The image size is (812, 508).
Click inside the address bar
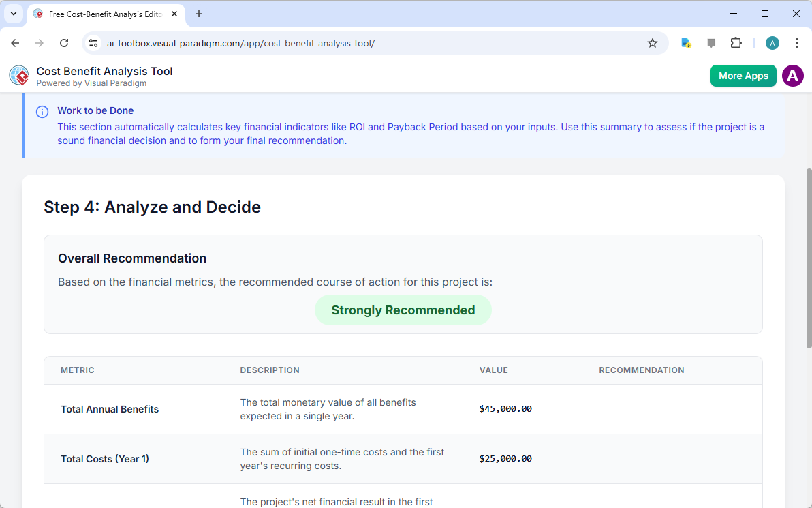[272, 42]
